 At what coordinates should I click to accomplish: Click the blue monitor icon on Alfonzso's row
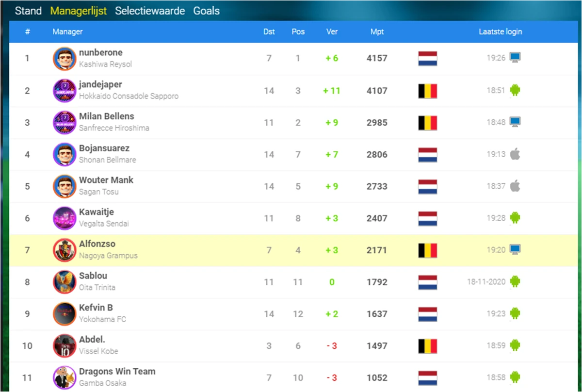pos(515,249)
